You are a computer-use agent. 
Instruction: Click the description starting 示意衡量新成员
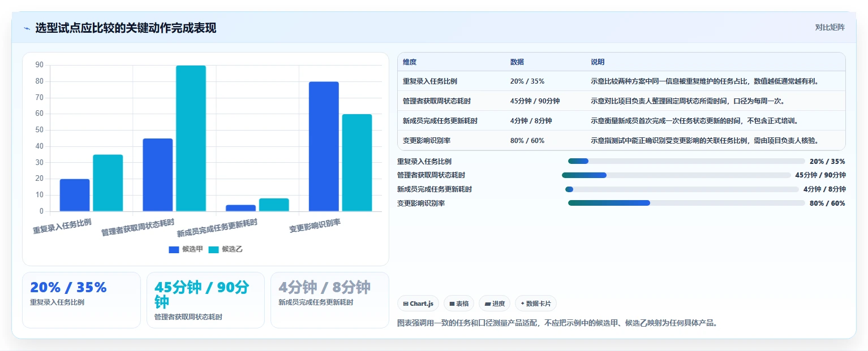[694, 121]
